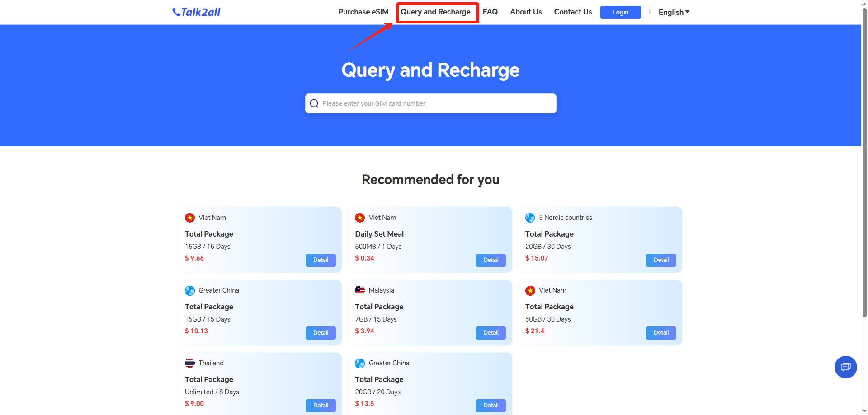Click the globe icon on Greater China 15GB card
The height and width of the screenshot is (415, 868).
[190, 290]
